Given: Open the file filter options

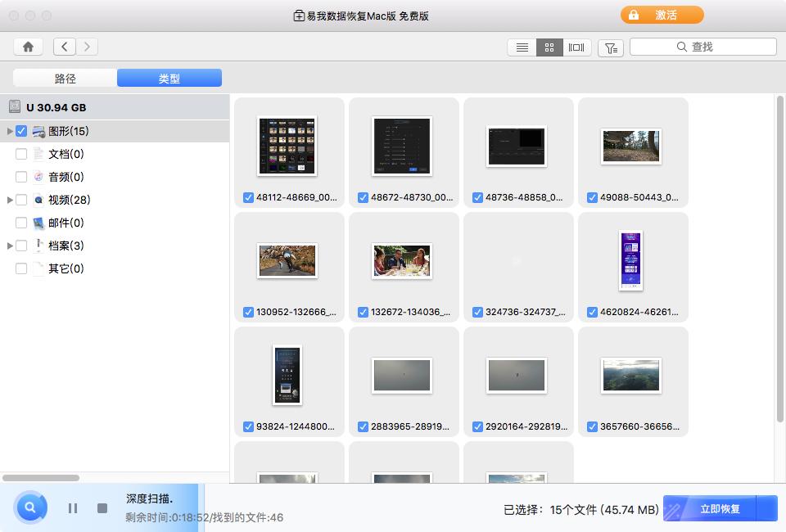Looking at the screenshot, I should click(x=610, y=47).
